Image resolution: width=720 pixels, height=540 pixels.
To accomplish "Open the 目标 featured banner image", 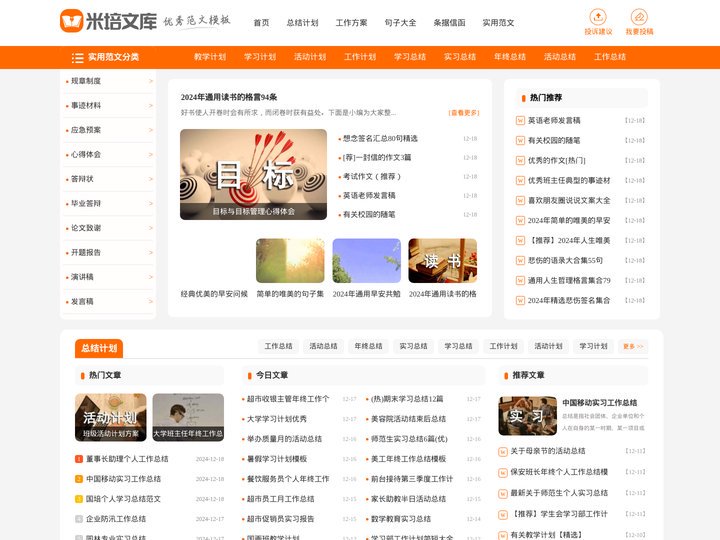I will pyautogui.click(x=253, y=174).
